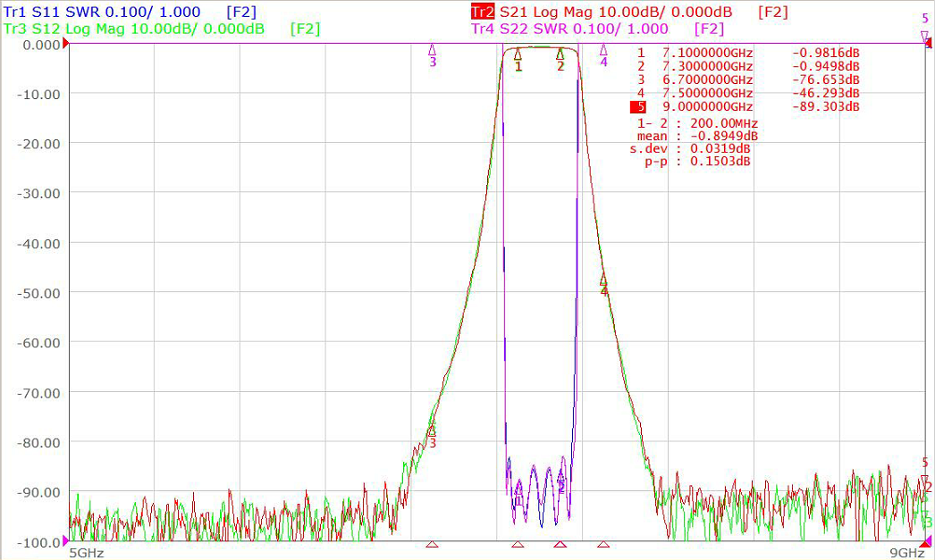935x560 pixels.
Task: Click marker 2 triangle on the passband
Action: (560, 54)
